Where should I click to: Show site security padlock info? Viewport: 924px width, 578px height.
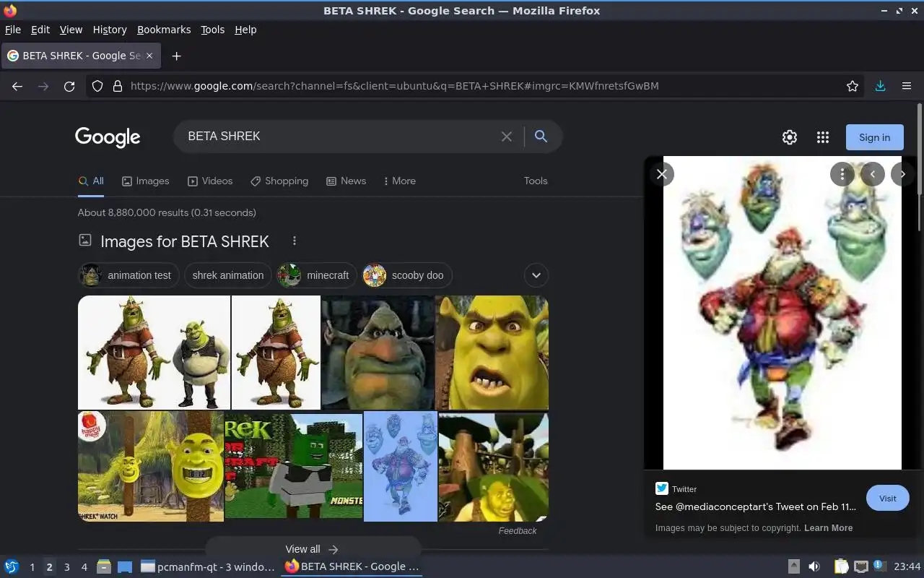(x=118, y=86)
